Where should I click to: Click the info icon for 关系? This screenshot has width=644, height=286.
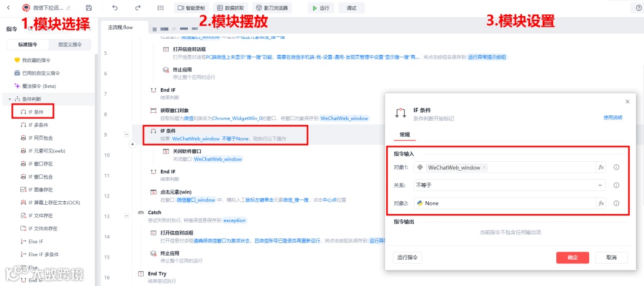616,185
